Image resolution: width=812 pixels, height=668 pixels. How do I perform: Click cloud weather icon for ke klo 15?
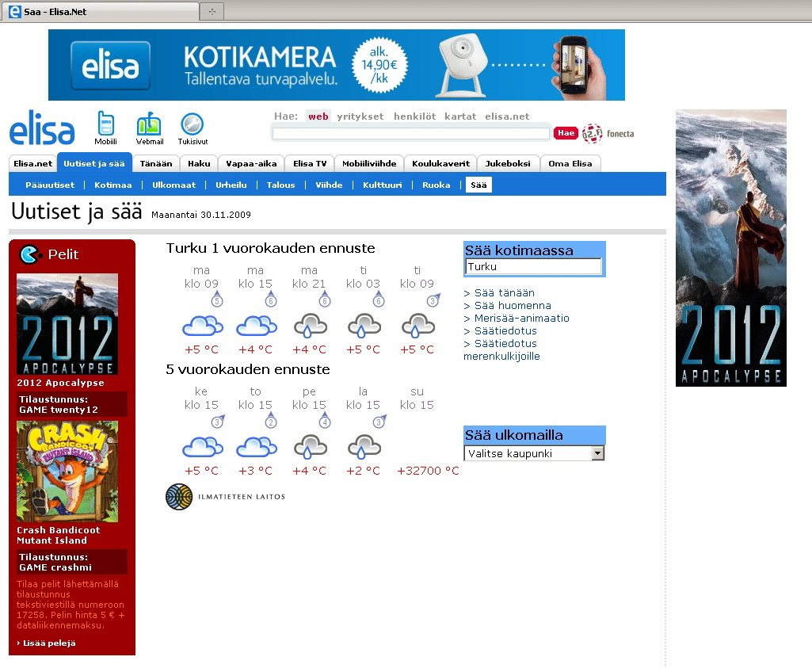point(203,447)
